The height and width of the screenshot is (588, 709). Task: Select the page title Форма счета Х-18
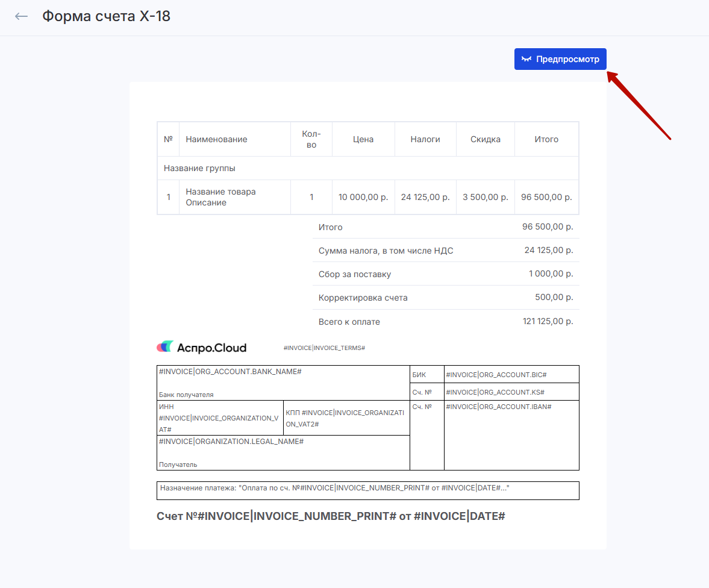tap(106, 16)
